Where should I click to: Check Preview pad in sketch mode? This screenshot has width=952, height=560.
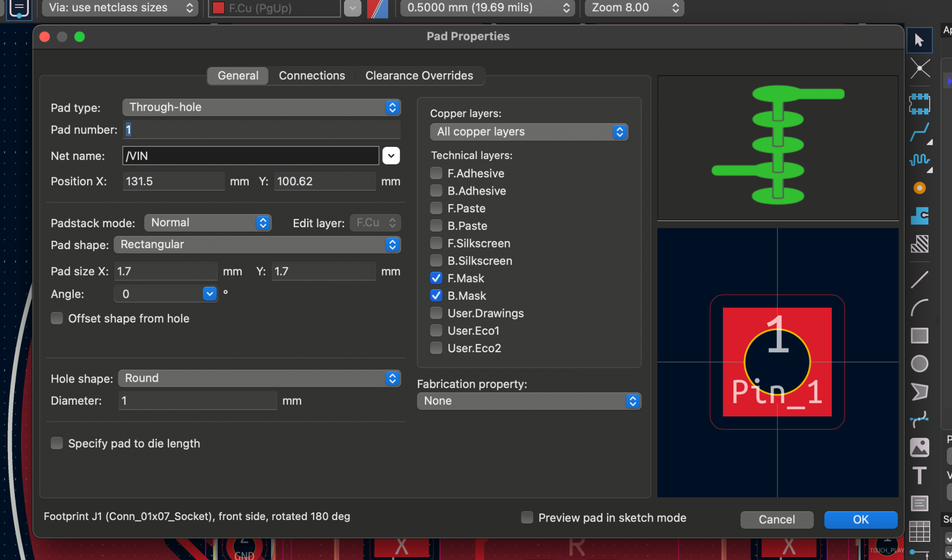[527, 517]
